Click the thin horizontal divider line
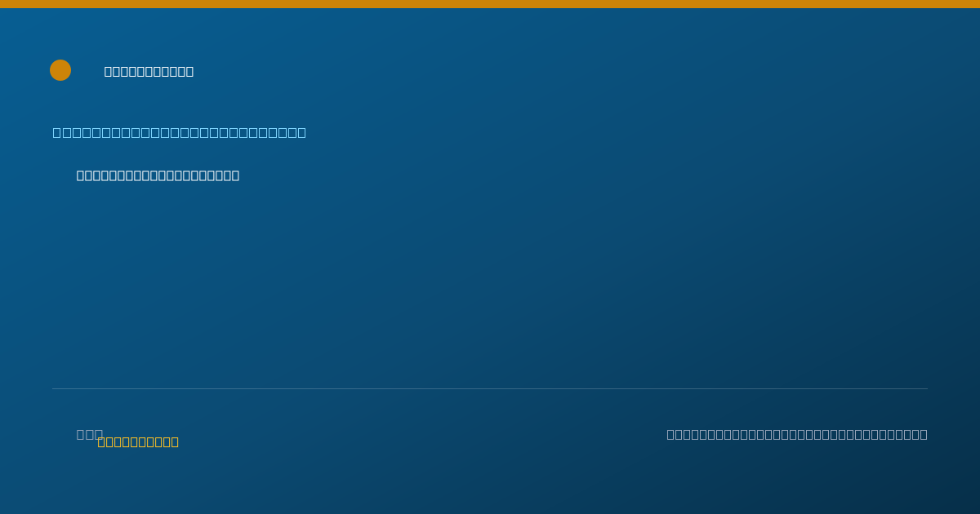The width and height of the screenshot is (980, 514). [x=490, y=388]
